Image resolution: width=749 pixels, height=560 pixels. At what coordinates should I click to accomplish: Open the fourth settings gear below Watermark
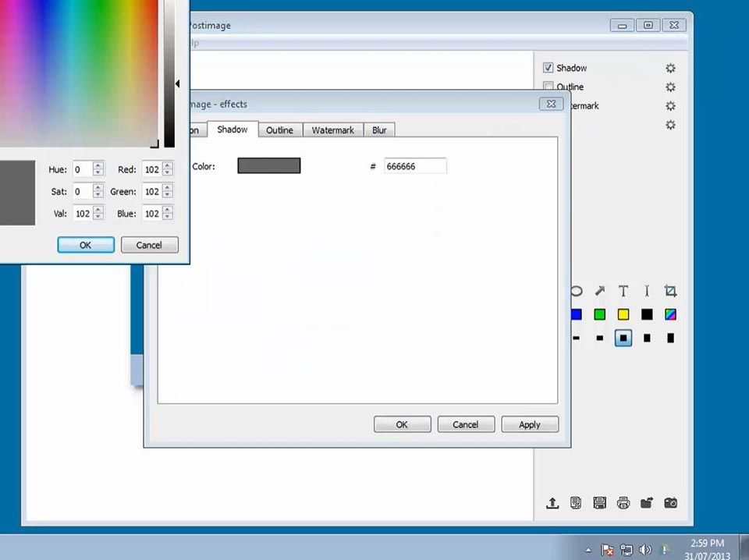[671, 125]
